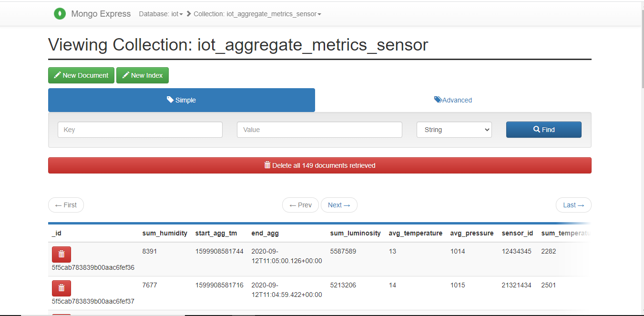
Task: Click the New Document button
Action: pyautogui.click(x=81, y=75)
